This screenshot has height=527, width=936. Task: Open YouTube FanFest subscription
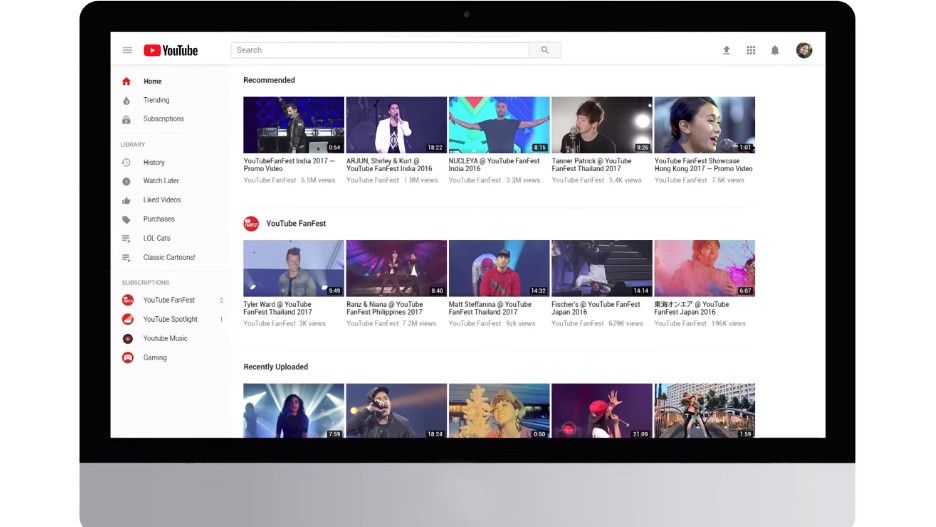(171, 300)
